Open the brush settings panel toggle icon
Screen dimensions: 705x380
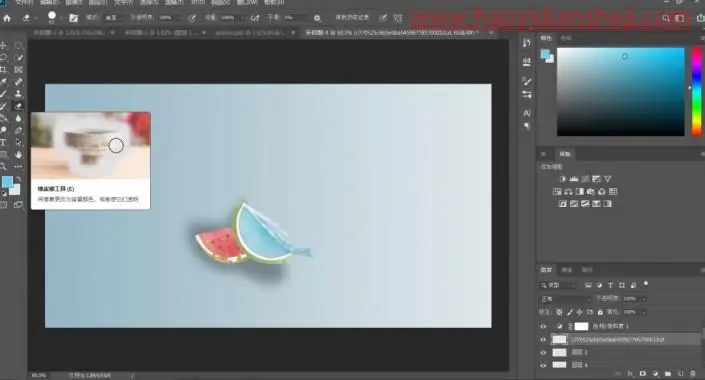click(73, 18)
